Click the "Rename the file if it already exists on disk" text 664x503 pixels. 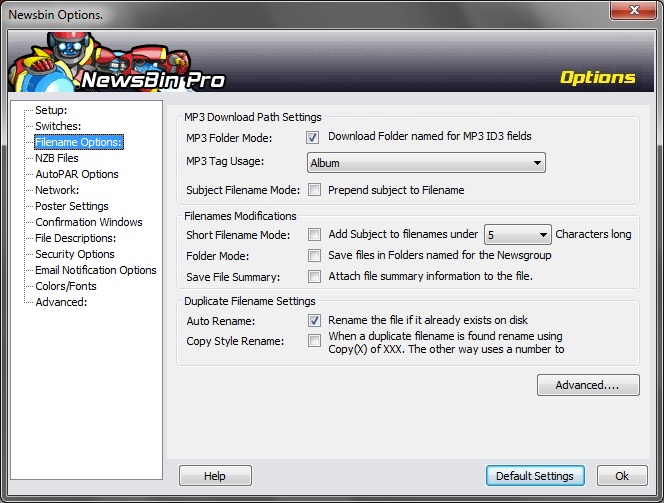pyautogui.click(x=428, y=320)
